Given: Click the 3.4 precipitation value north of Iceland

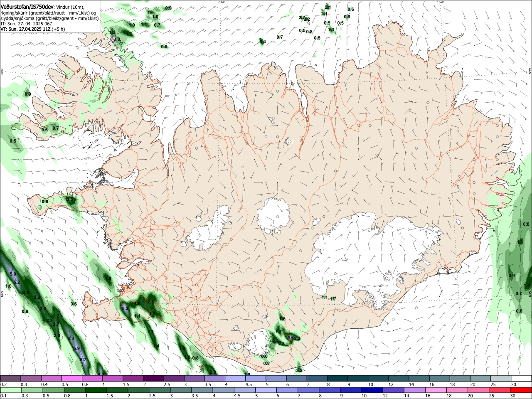Looking at the screenshot, I should tap(263, 42).
